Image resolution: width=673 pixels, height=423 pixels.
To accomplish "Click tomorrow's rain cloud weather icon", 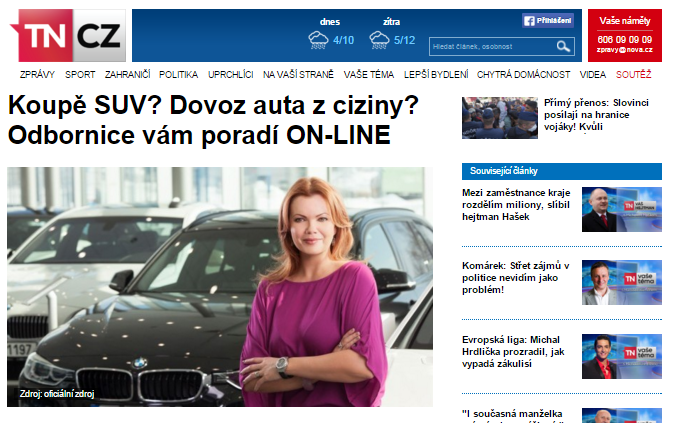I will click(x=379, y=40).
